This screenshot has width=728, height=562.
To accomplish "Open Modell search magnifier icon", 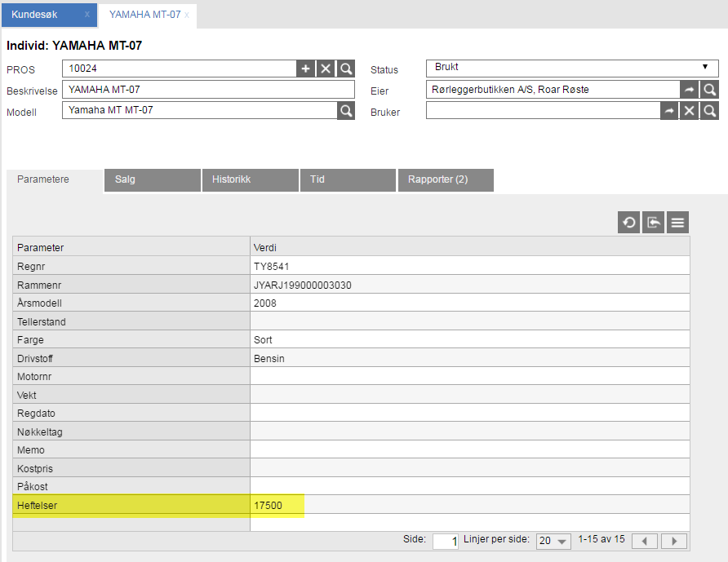I will pyautogui.click(x=346, y=111).
